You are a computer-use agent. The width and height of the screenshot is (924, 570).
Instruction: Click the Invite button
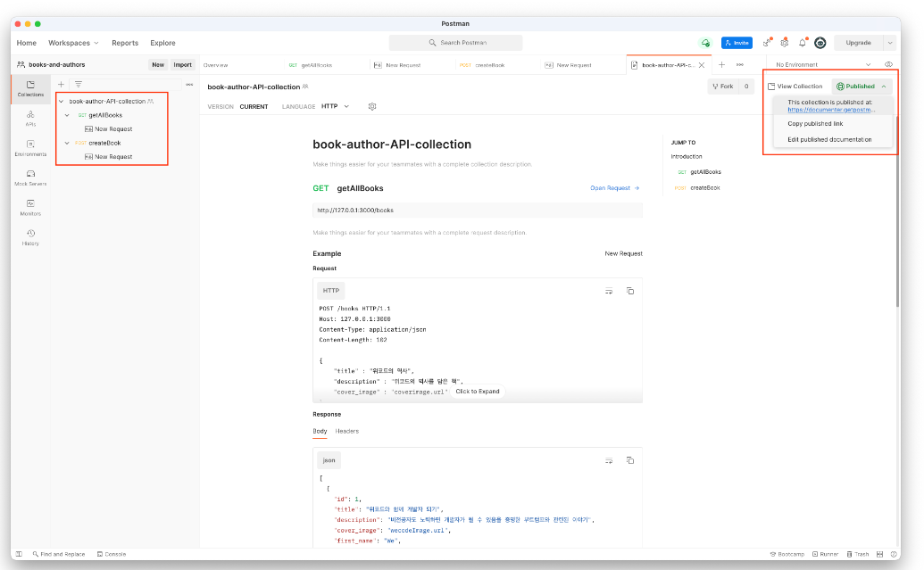(737, 43)
